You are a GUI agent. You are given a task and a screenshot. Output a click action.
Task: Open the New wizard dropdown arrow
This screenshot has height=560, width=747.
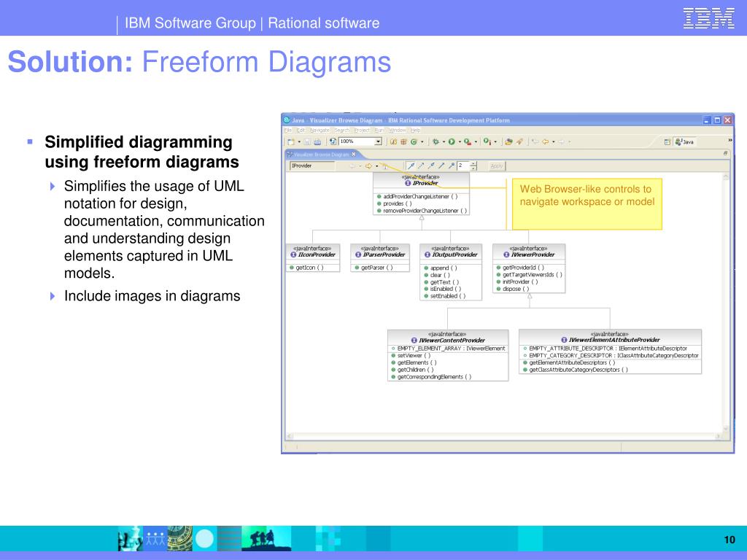click(x=298, y=141)
